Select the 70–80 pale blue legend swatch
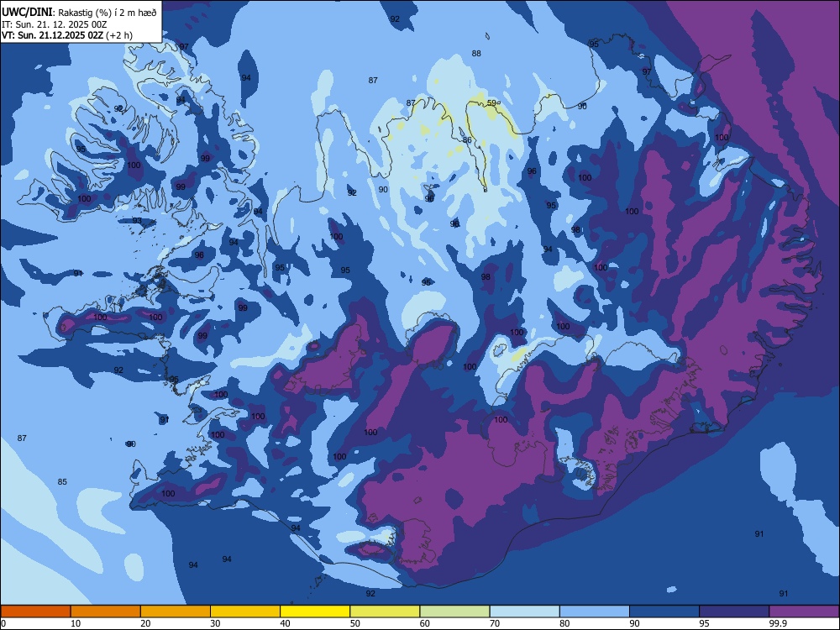This screenshot has width=840, height=630. click(x=524, y=612)
